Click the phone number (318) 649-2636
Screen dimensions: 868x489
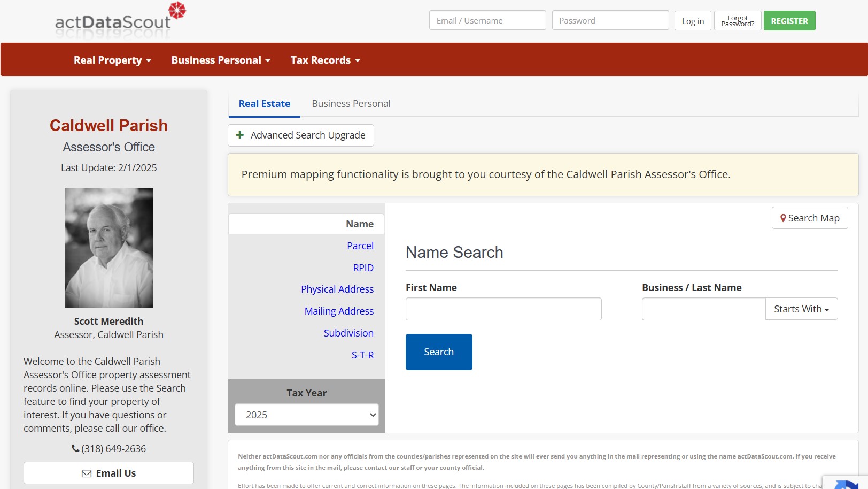pos(113,448)
